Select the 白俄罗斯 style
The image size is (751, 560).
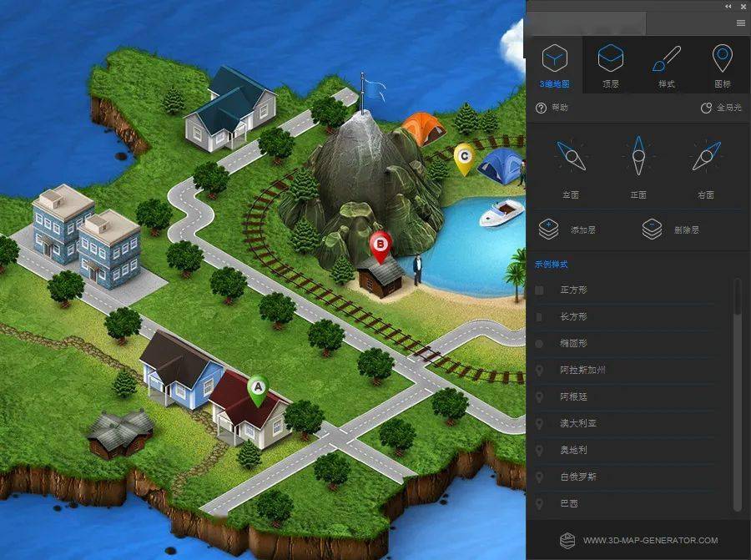(624, 477)
